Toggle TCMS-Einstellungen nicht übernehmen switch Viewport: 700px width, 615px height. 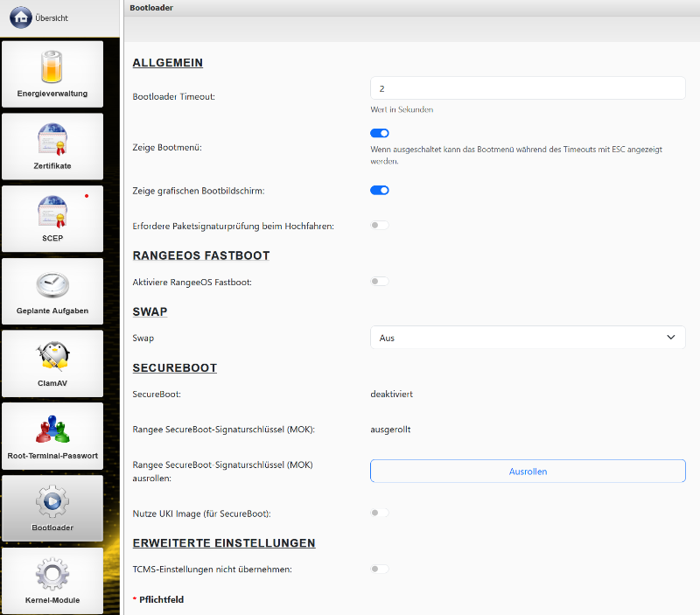pyautogui.click(x=380, y=569)
